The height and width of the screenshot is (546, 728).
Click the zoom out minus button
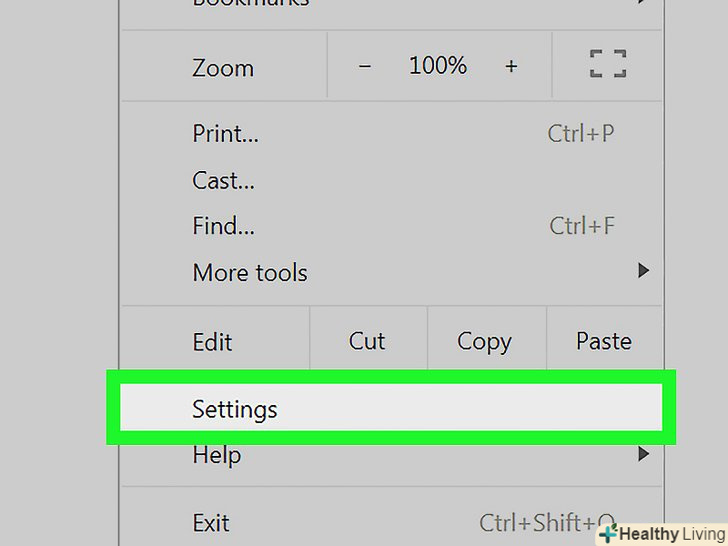tap(364, 67)
